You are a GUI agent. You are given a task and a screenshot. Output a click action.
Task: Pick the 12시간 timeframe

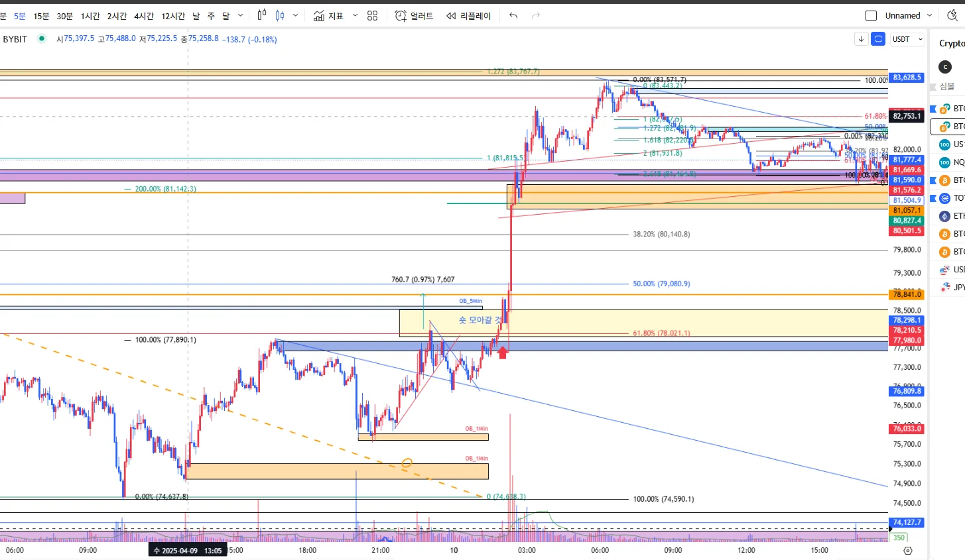(x=173, y=16)
